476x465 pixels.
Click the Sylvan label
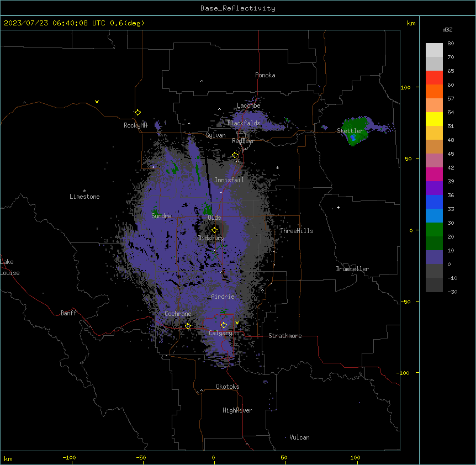point(215,135)
